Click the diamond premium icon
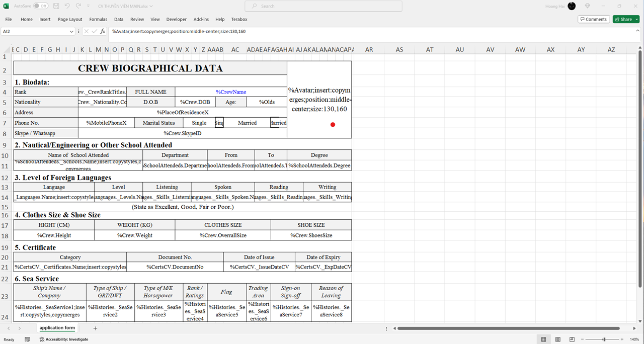644x344 pixels. (x=587, y=6)
